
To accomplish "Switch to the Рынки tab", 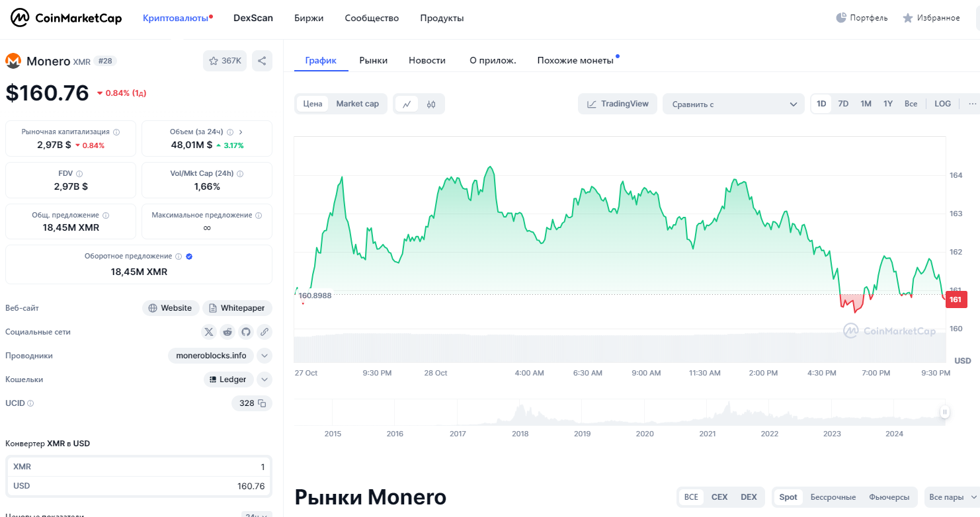I will tap(374, 60).
